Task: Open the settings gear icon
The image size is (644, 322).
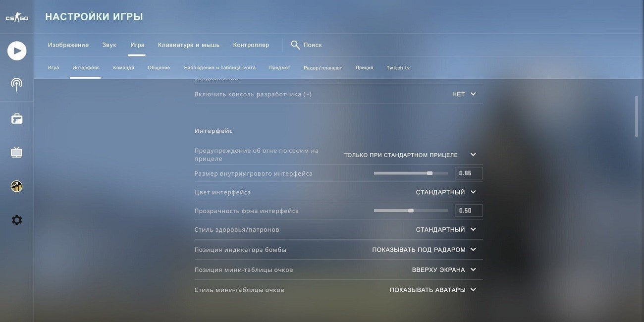Action: [17, 220]
